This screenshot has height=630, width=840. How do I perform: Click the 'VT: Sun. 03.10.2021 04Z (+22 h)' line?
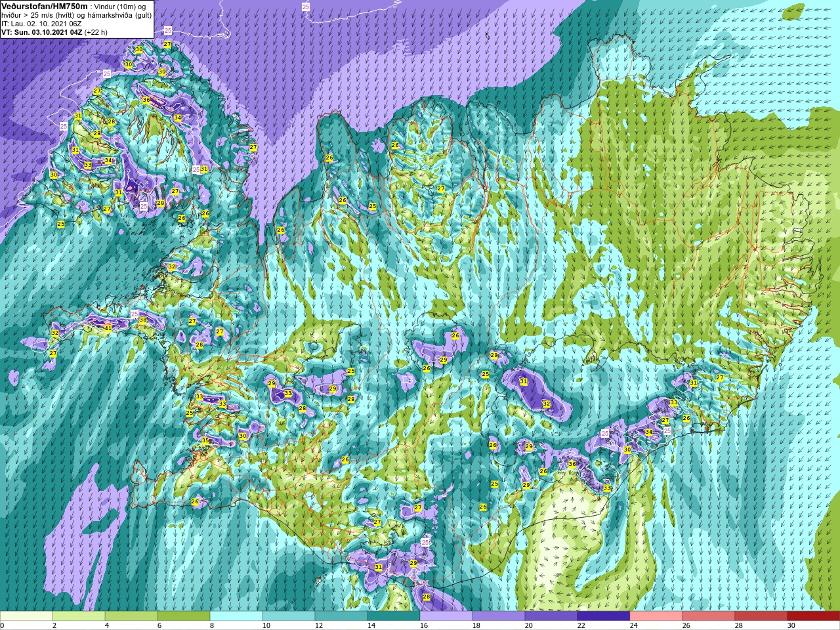(54, 31)
